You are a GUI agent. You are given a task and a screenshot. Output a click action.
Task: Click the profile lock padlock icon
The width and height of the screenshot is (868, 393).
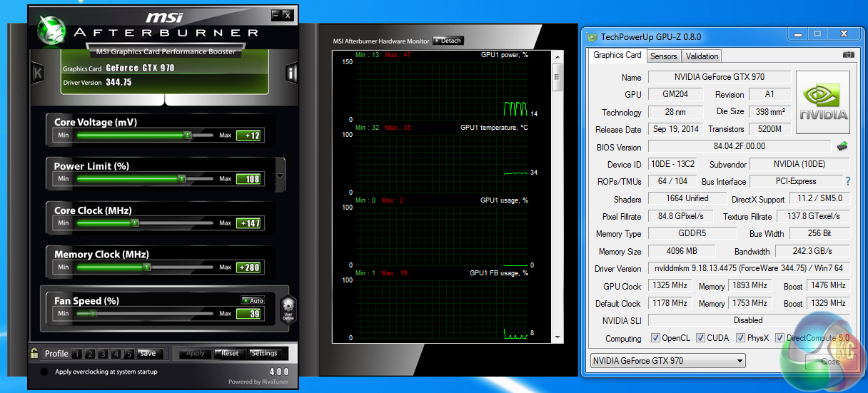point(34,353)
